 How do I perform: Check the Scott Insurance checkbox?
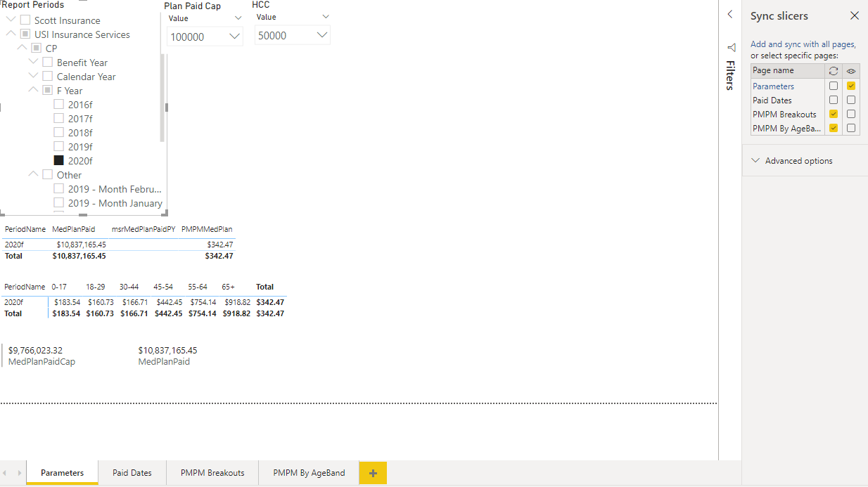[x=25, y=20]
